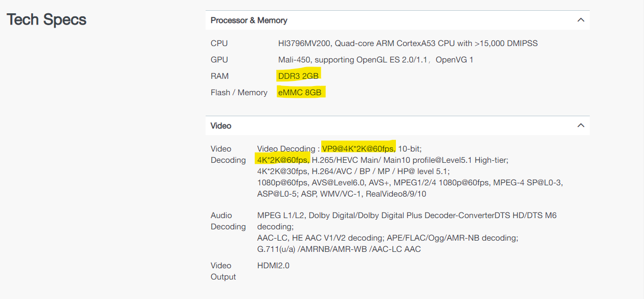This screenshot has height=299, width=644.
Task: Click the Video section header
Action: click(397, 125)
